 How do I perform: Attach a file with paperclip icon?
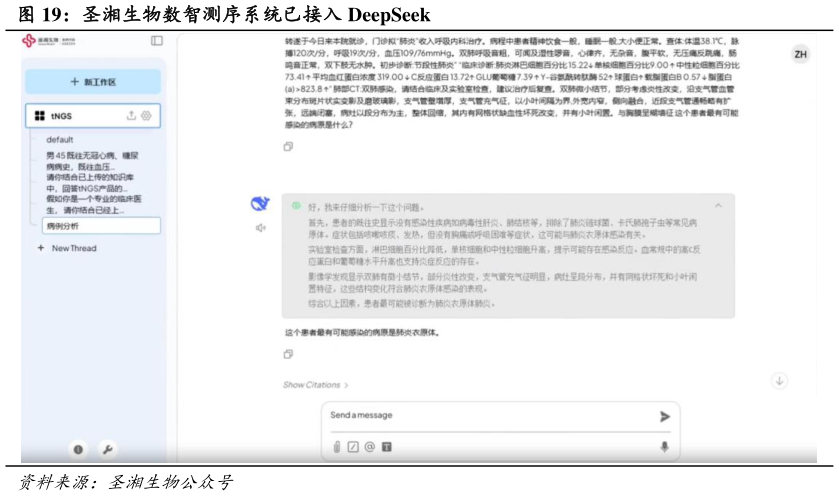tap(337, 447)
